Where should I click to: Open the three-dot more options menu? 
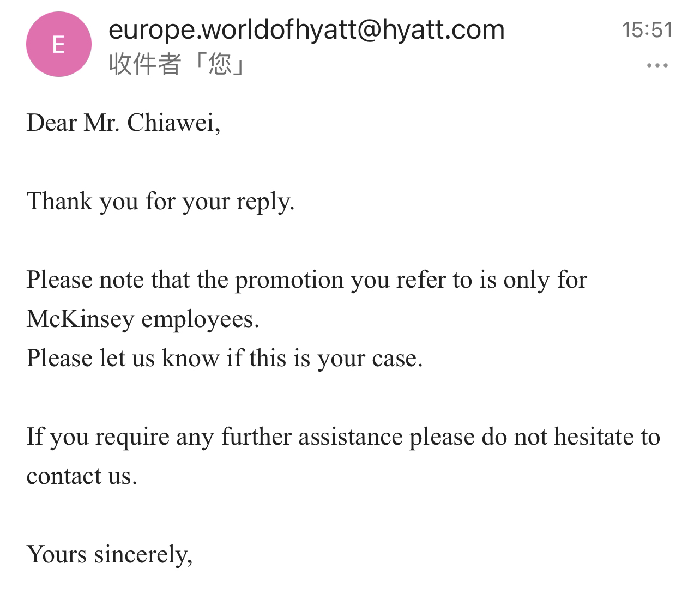click(x=657, y=66)
